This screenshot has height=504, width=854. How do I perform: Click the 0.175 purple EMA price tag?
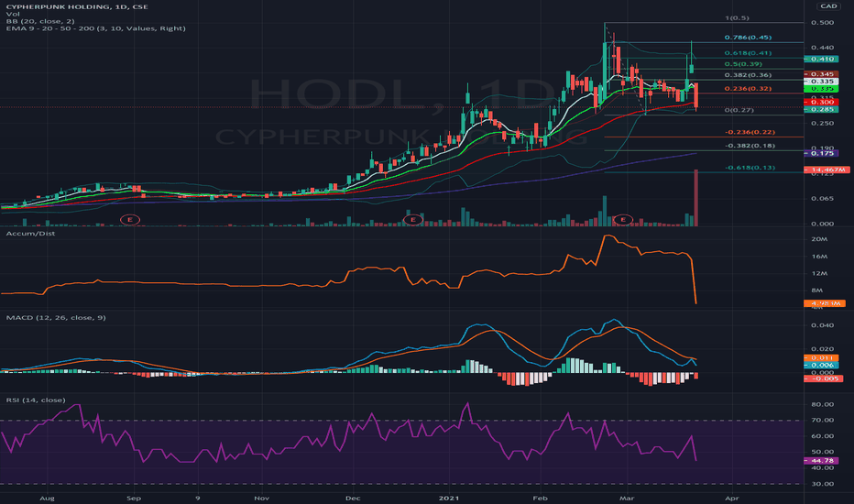click(821, 154)
